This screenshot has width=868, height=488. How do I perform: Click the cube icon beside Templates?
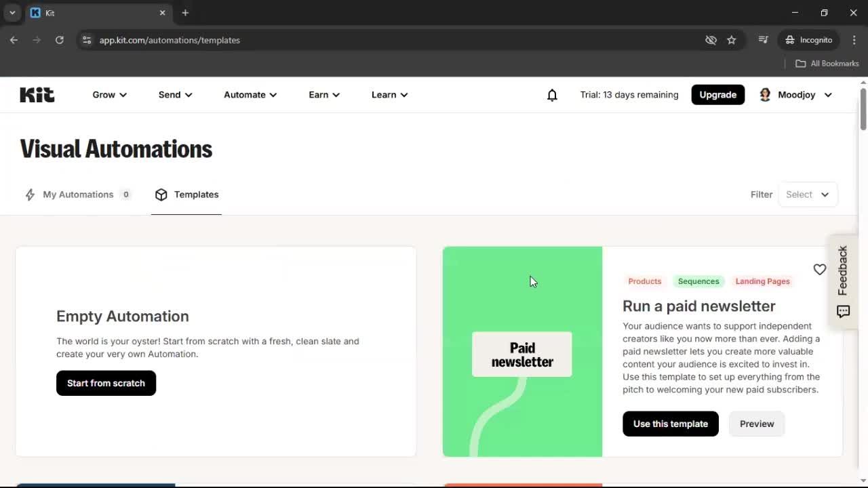(161, 195)
